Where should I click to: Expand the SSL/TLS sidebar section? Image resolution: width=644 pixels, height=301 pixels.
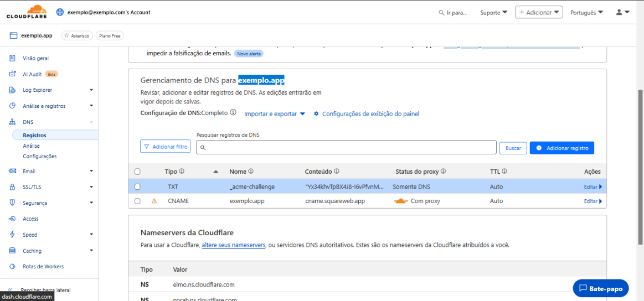pyautogui.click(x=91, y=187)
